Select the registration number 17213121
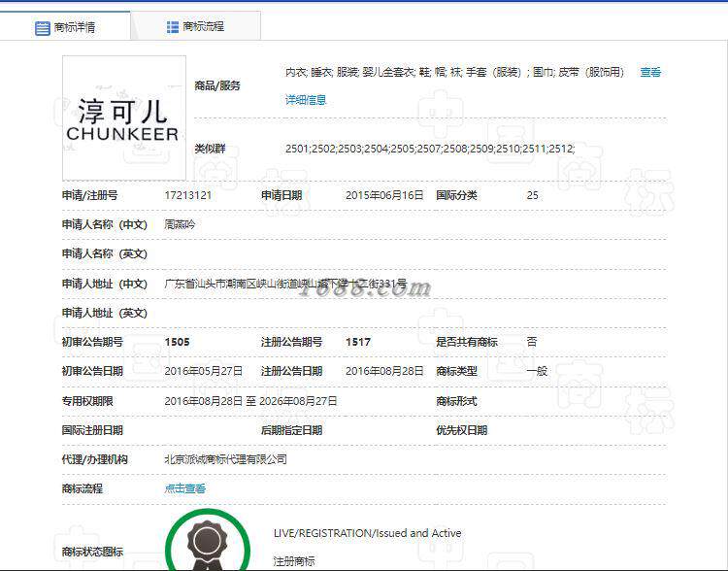This screenshot has height=571, width=728. pyautogui.click(x=188, y=195)
